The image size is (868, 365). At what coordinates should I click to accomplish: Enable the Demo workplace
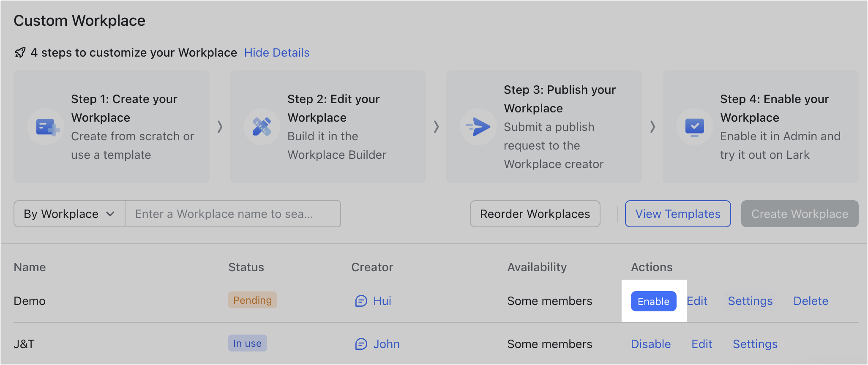pos(653,301)
